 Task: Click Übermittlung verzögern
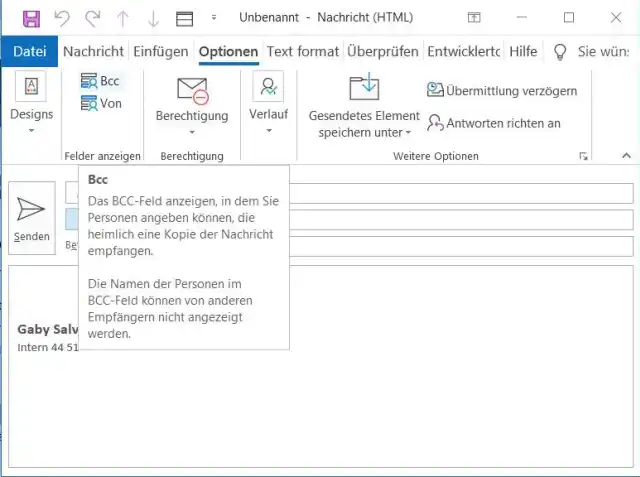(x=502, y=90)
